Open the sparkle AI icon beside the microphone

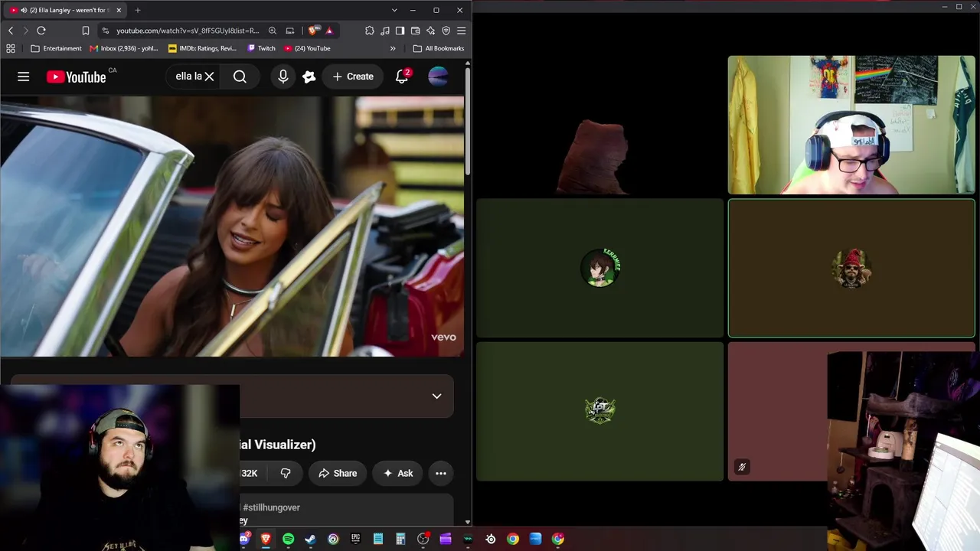(x=309, y=77)
